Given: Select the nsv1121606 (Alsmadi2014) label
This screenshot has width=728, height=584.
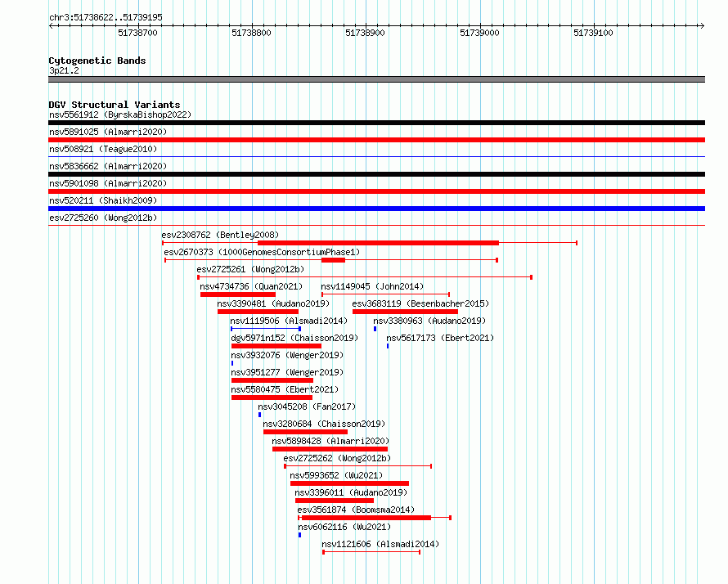Looking at the screenshot, I should [x=380, y=544].
